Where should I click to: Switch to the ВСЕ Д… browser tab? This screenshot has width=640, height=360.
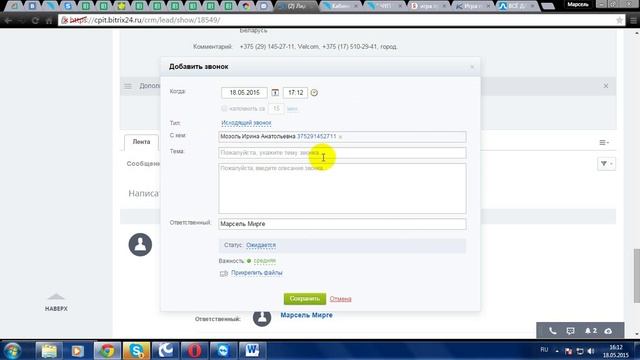pos(516,6)
